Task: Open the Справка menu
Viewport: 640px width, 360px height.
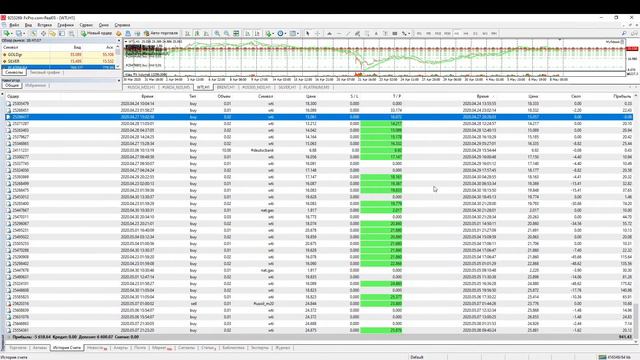Action: 122,25
